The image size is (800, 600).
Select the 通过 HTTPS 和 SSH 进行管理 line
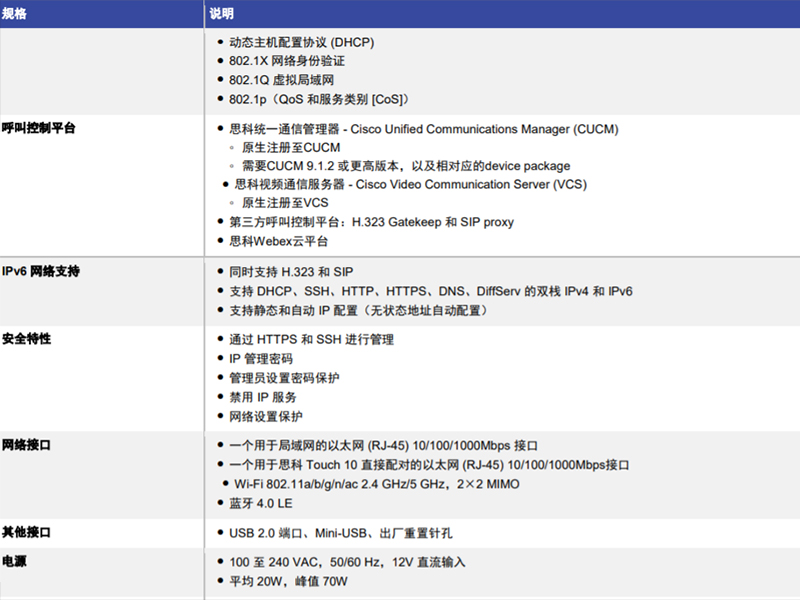[x=311, y=339]
